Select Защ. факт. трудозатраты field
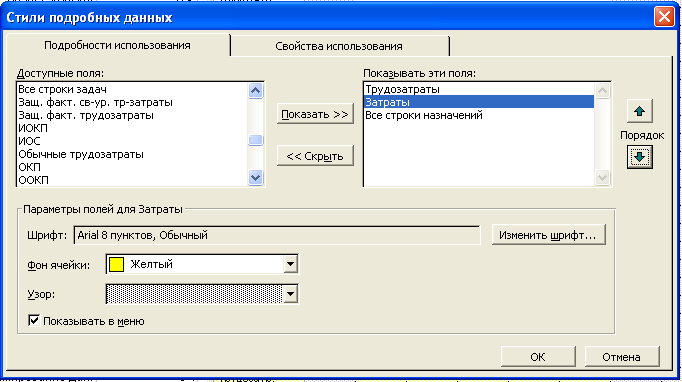 pos(132,115)
